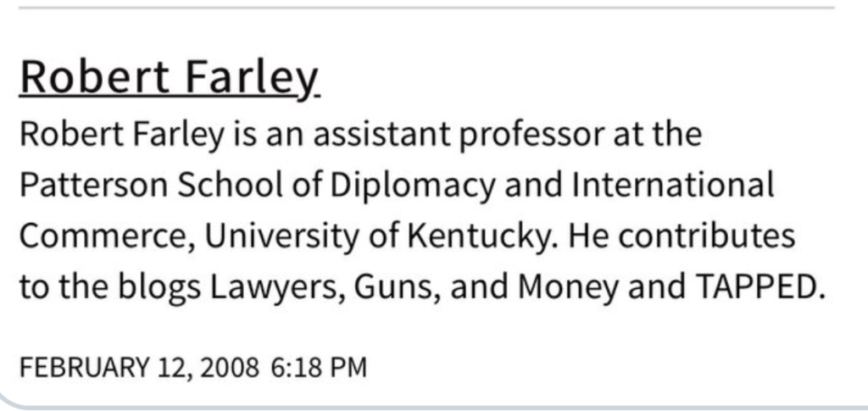
Task: Select the word 'Diplomacy' in the bio
Action: pyautogui.click(x=413, y=186)
